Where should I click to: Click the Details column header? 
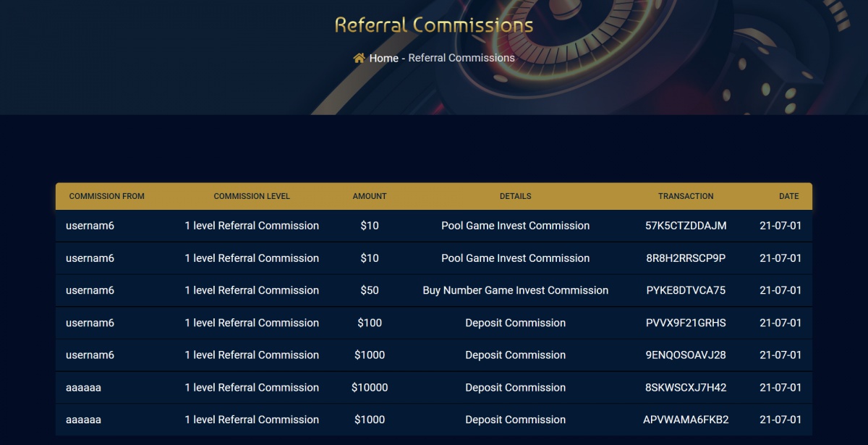[x=516, y=196]
